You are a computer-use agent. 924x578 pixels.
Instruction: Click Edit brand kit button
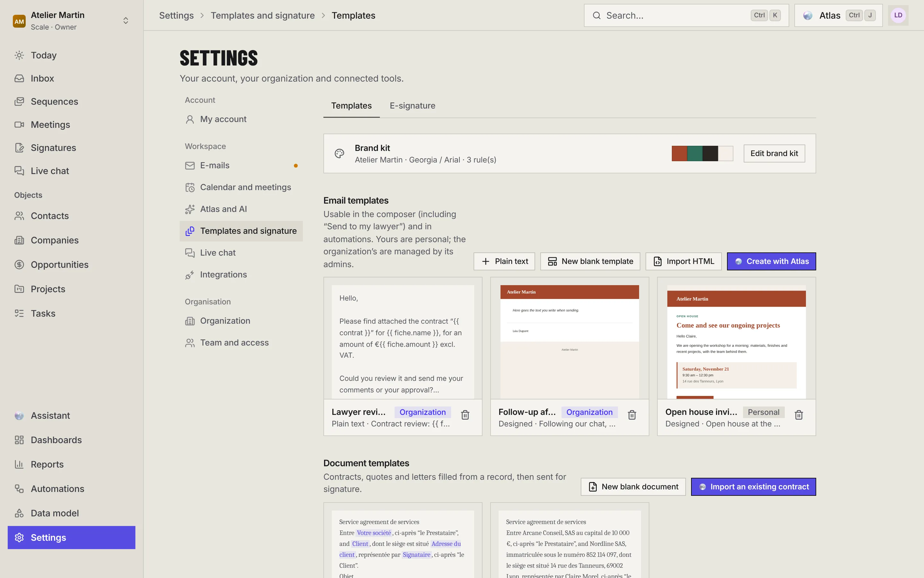coord(774,153)
